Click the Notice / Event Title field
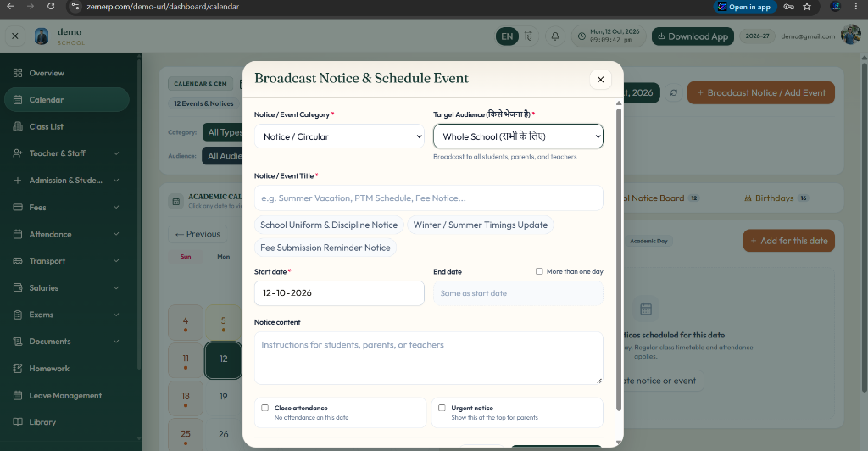Image resolution: width=868 pixels, height=451 pixels. (428, 198)
